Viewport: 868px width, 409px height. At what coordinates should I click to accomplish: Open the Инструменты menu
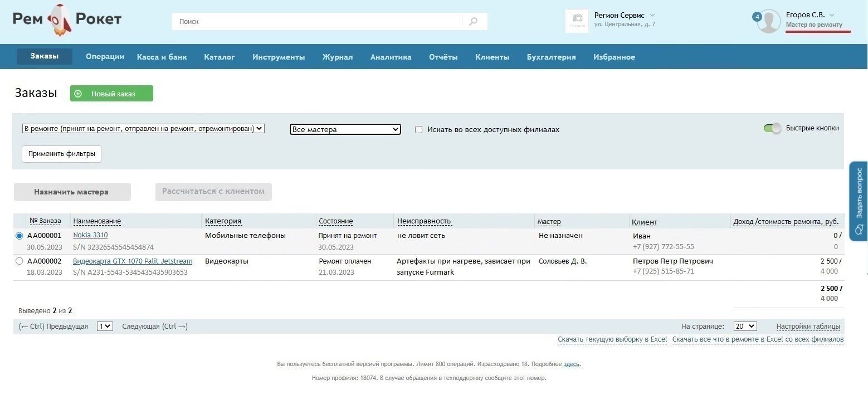click(x=279, y=57)
